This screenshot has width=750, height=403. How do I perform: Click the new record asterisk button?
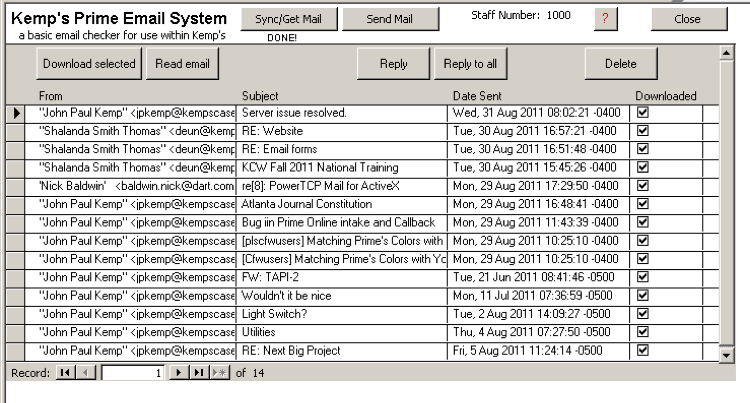click(217, 372)
